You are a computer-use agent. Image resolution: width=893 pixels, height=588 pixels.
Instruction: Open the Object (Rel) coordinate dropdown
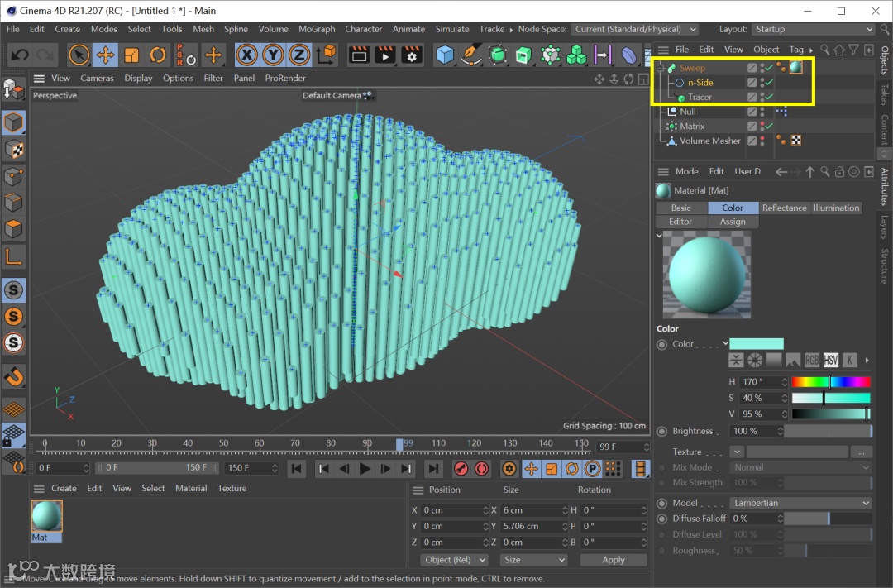point(454,560)
